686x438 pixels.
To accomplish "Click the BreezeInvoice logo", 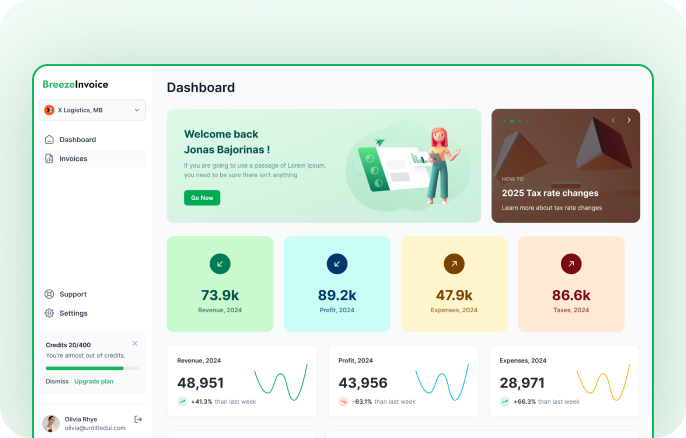I will (x=75, y=84).
